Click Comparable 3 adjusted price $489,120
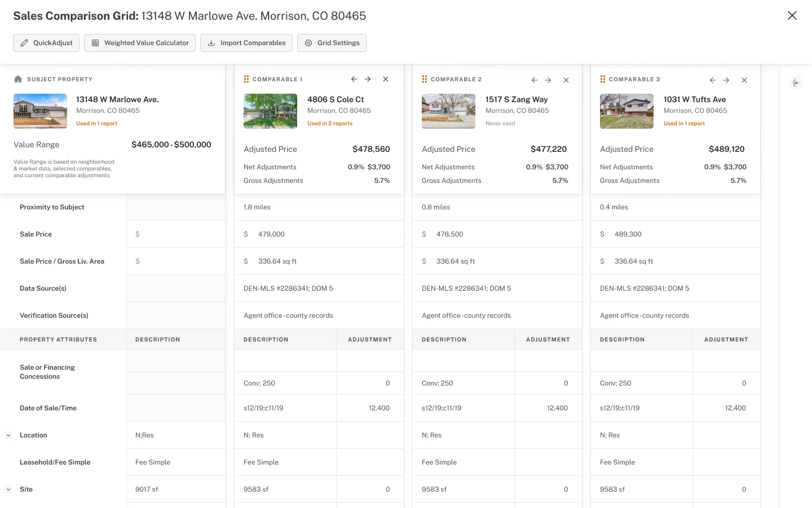Screen dimensions: 812x508 click(x=727, y=149)
